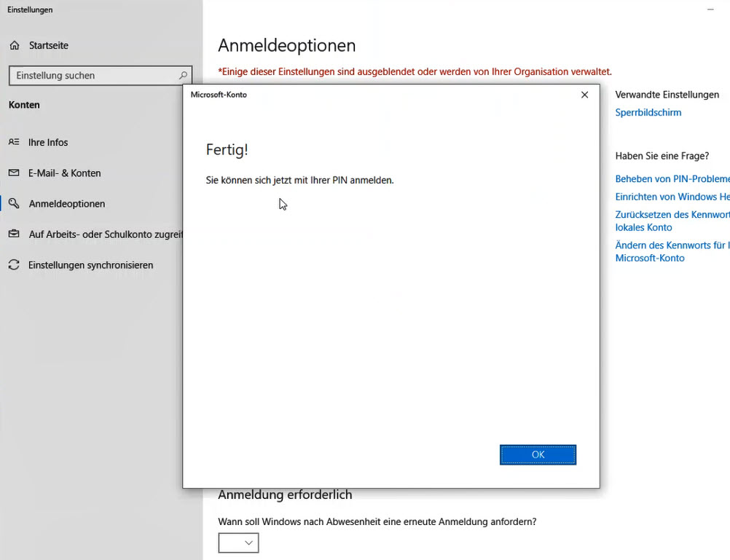
Task: Click the Anmeldung erforderlich heading
Action: pyautogui.click(x=285, y=494)
